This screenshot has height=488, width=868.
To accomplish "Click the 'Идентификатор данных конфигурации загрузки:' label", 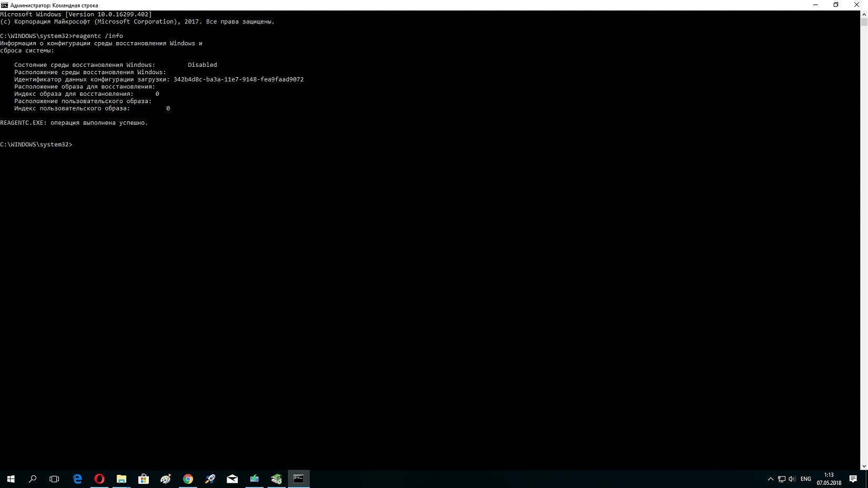I will [x=92, y=79].
